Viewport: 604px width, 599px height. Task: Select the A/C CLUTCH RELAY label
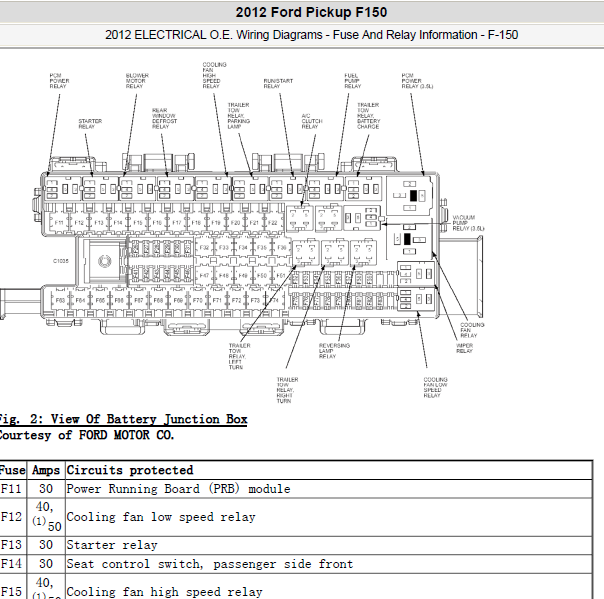(312, 121)
